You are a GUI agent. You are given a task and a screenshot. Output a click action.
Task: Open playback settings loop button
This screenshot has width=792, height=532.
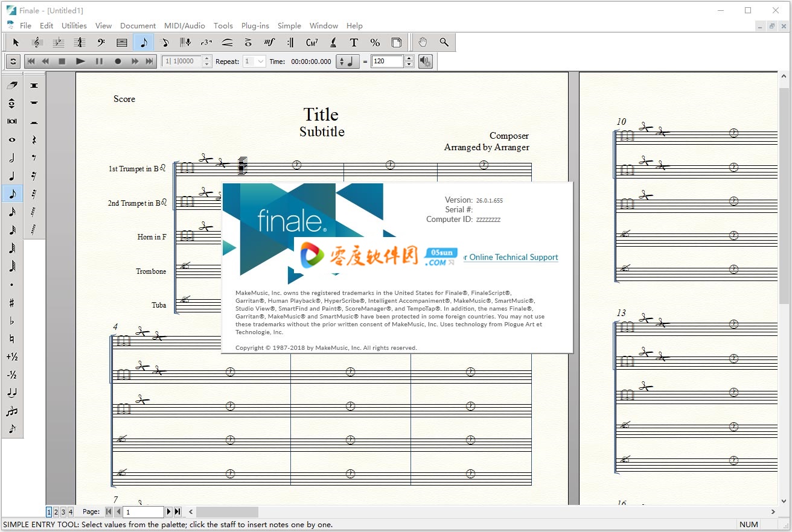13,62
